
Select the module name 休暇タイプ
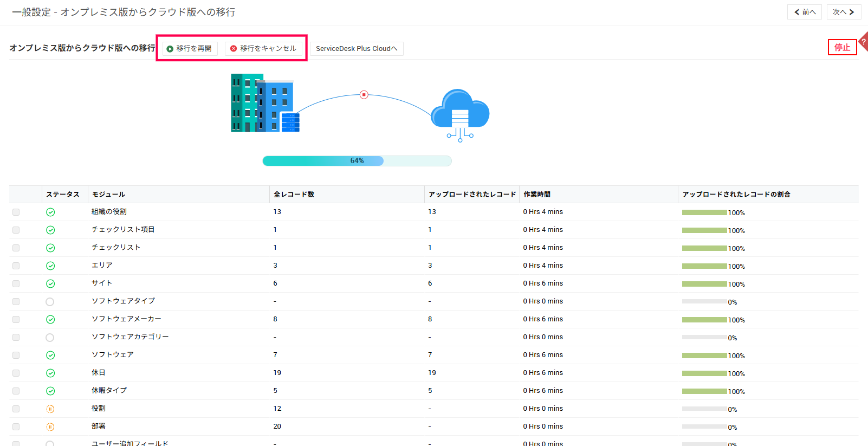click(109, 391)
